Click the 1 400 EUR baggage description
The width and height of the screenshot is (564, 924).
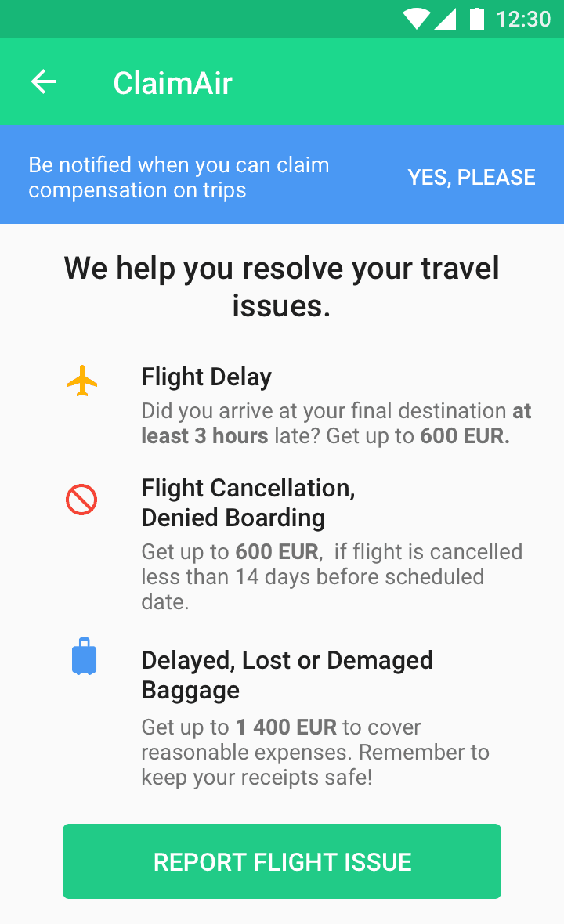pos(315,752)
